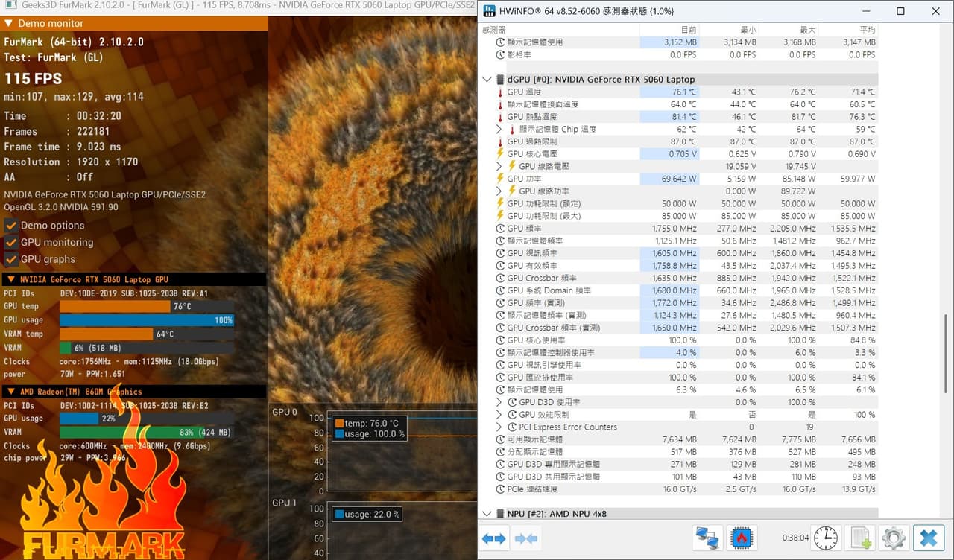The width and height of the screenshot is (954, 560).
Task: Click the GPU 1 graph usage 22.0 % legend
Action: (x=367, y=514)
